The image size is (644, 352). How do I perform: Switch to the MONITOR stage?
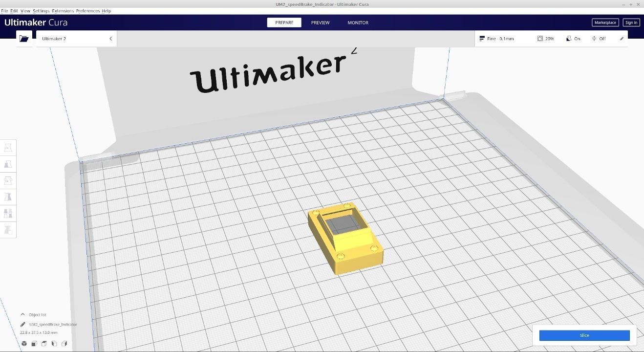(x=358, y=22)
